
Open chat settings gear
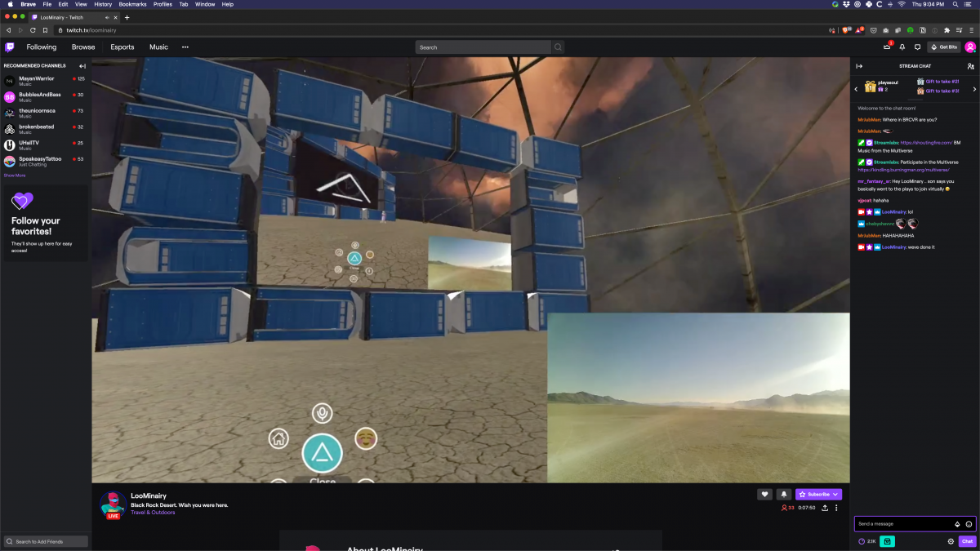click(x=951, y=541)
